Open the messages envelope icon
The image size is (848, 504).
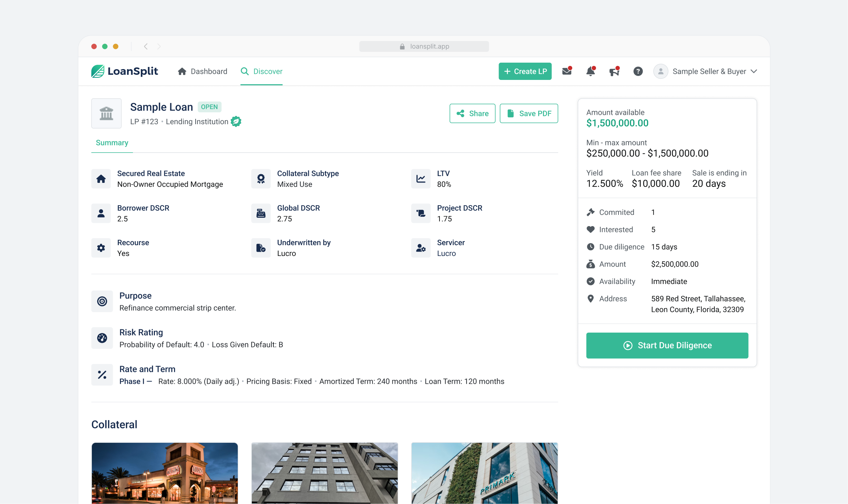(x=567, y=71)
